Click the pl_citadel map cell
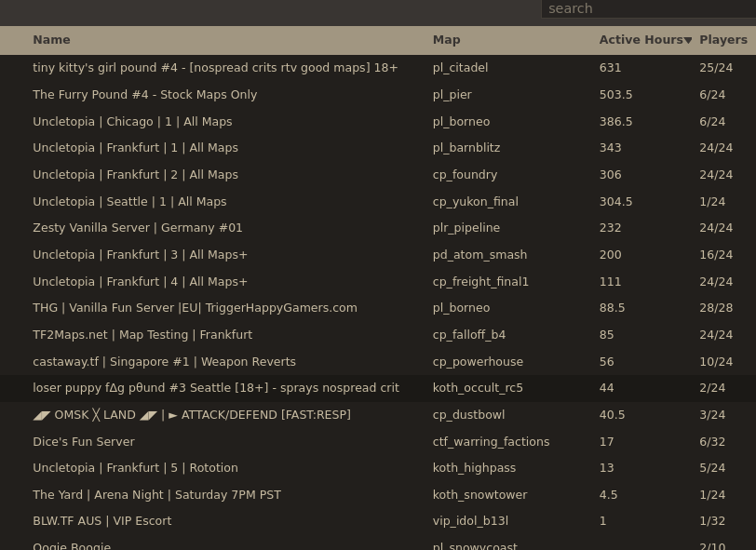 pos(461,68)
